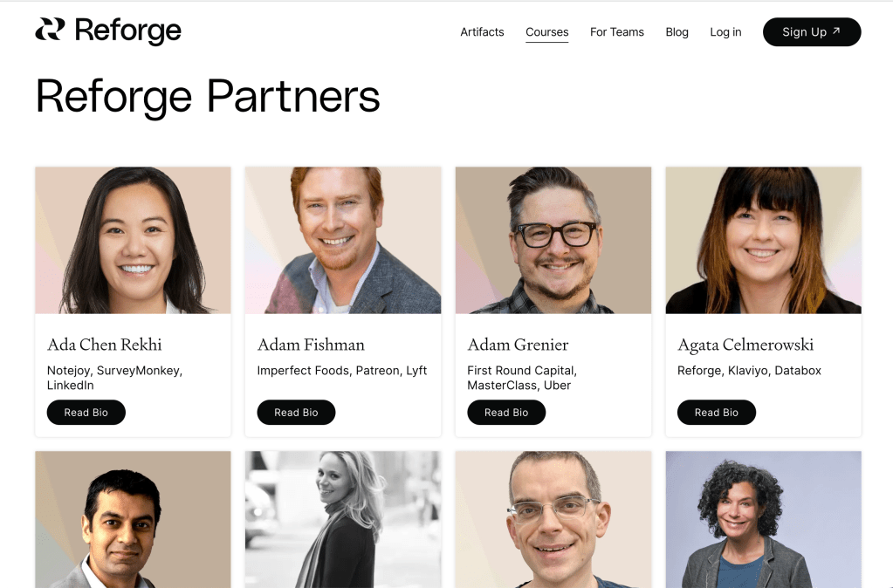Click the arrow icon in Sign Up
This screenshot has width=893, height=588.
pyautogui.click(x=836, y=31)
